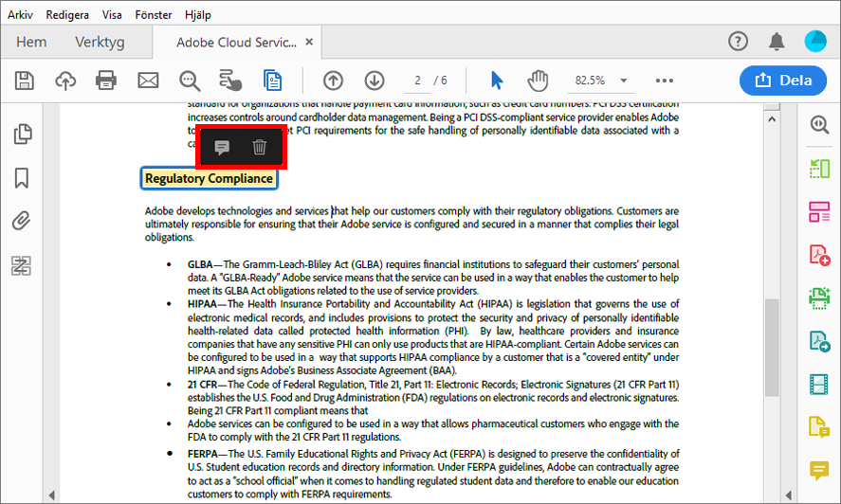Open more tools three-dots menu
841x504 pixels.
(665, 81)
